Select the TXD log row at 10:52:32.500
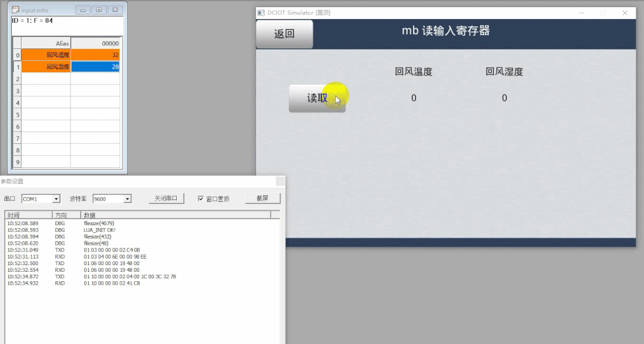Screen dimensions: 644x344 click(x=142, y=263)
